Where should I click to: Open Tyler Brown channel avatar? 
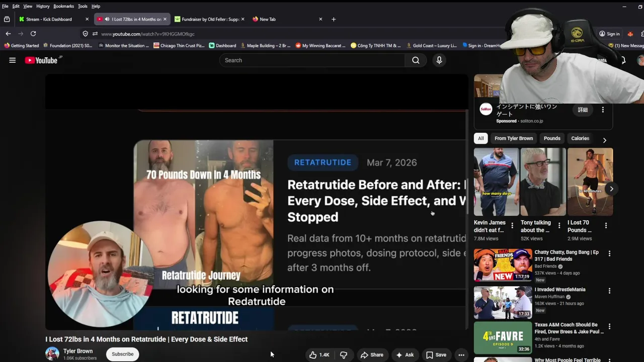pos(52,354)
